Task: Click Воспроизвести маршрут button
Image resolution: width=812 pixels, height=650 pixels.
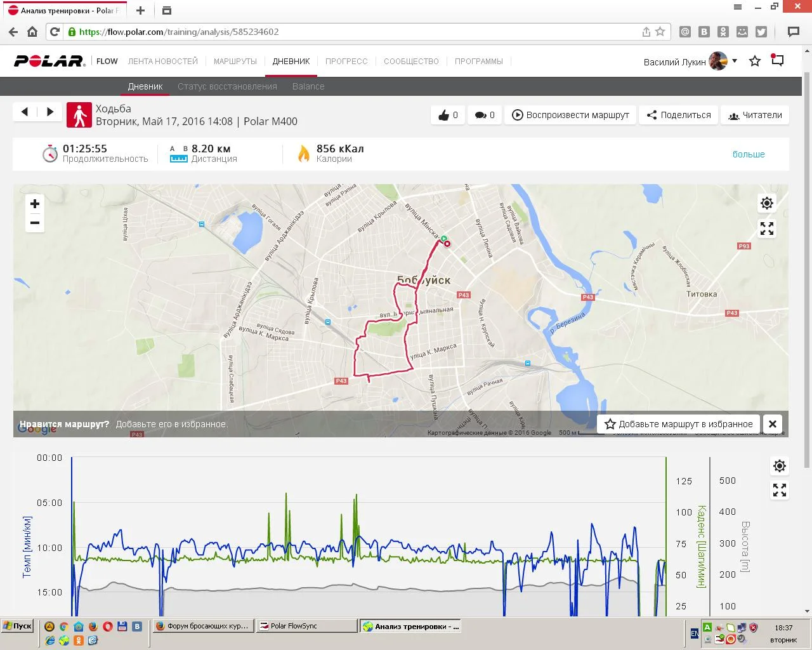Action: pyautogui.click(x=570, y=115)
